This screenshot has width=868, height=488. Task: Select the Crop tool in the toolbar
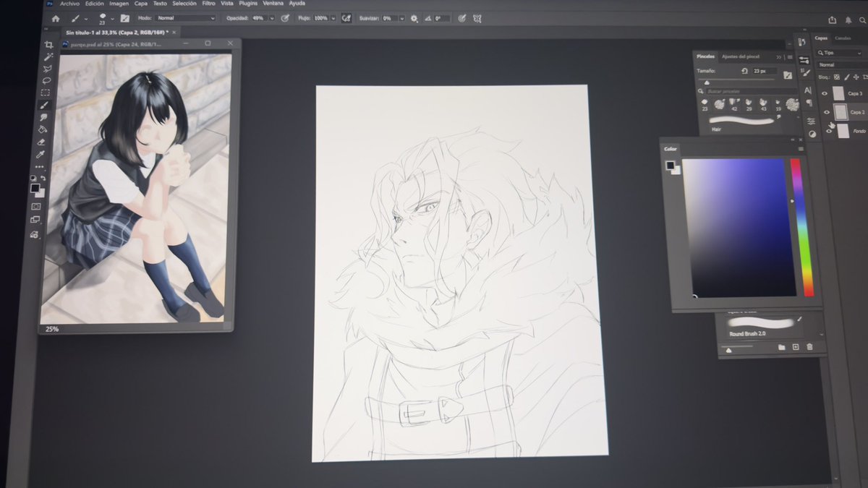pyautogui.click(x=49, y=45)
